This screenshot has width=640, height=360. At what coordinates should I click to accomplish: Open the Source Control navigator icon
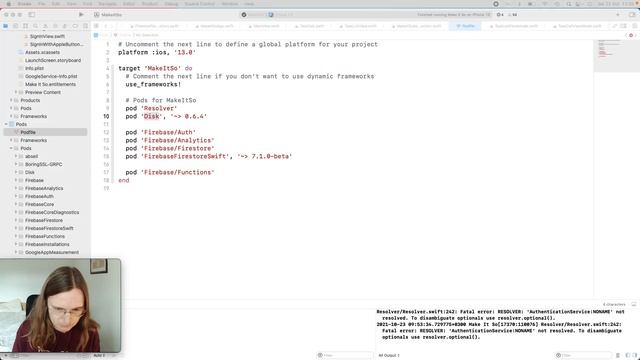(16, 26)
